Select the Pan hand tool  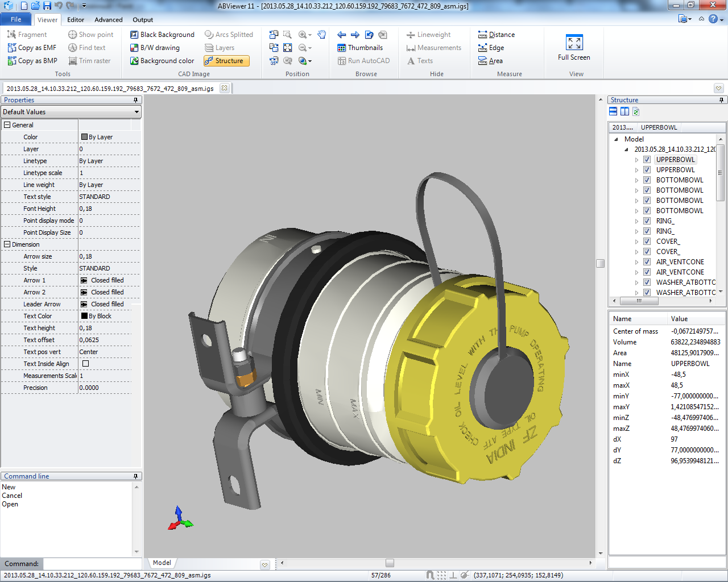(321, 35)
